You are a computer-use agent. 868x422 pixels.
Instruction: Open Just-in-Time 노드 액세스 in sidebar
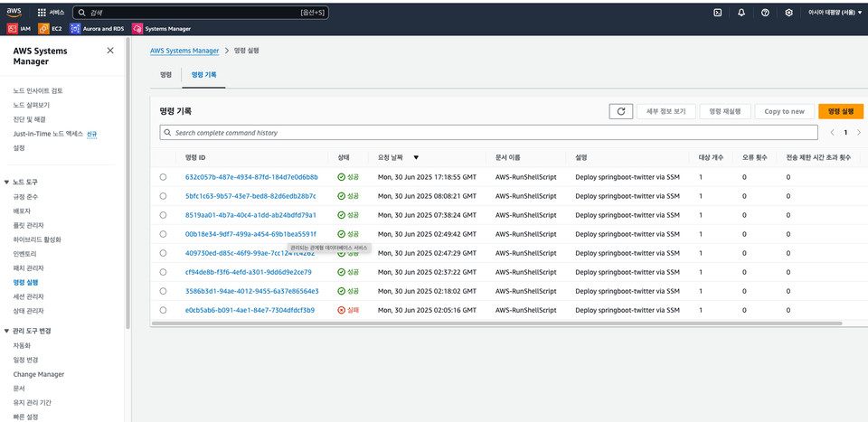click(x=48, y=134)
